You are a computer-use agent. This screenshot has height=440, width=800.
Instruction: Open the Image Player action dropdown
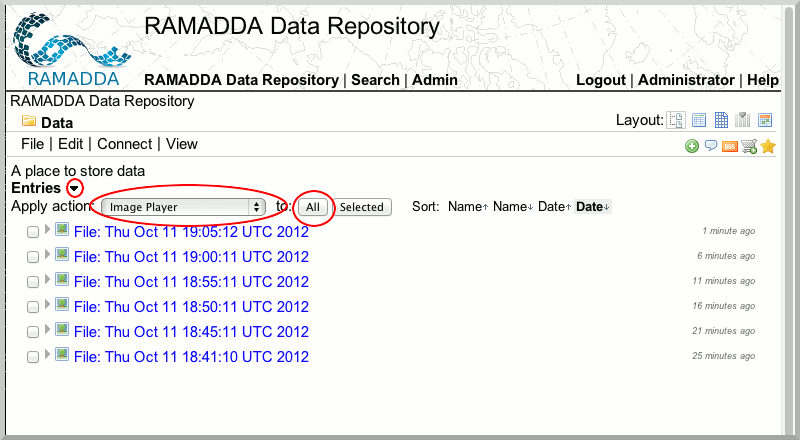coord(185,207)
